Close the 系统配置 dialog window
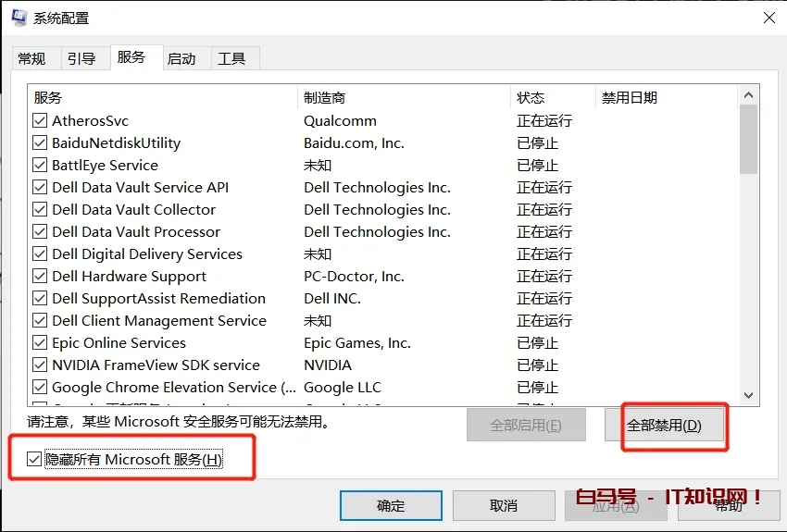Image resolution: width=787 pixels, height=532 pixels. click(768, 18)
